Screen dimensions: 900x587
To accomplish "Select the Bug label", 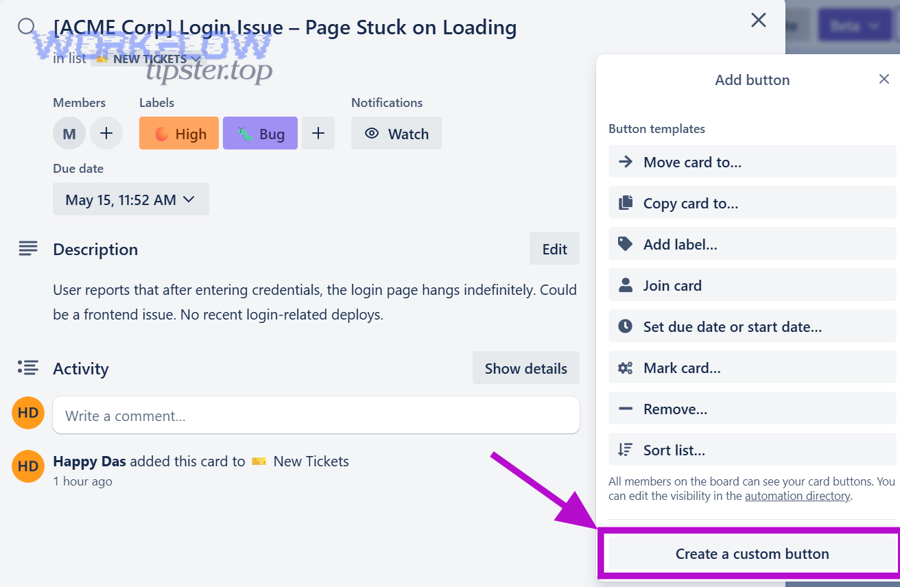I will click(x=260, y=133).
